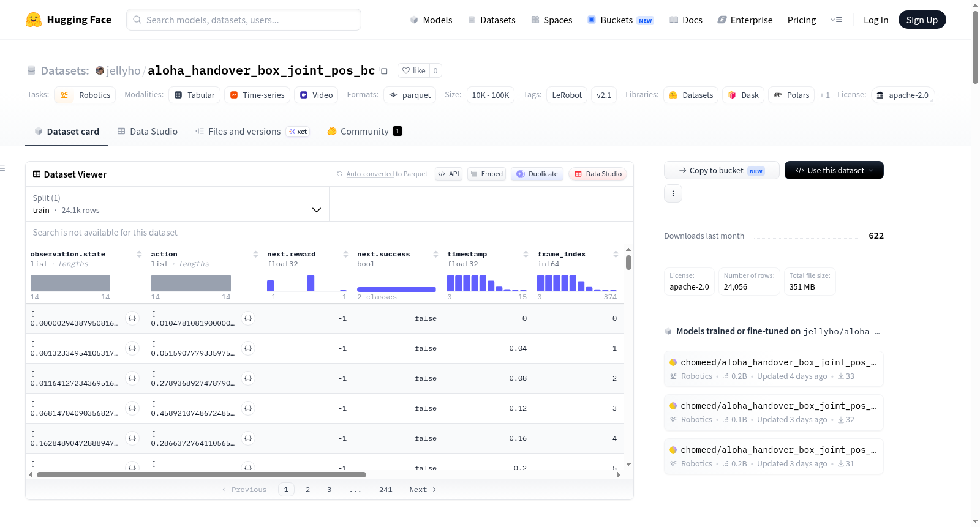Open Data Studio from viewer header
Screen dimensions: 980x527
598,174
